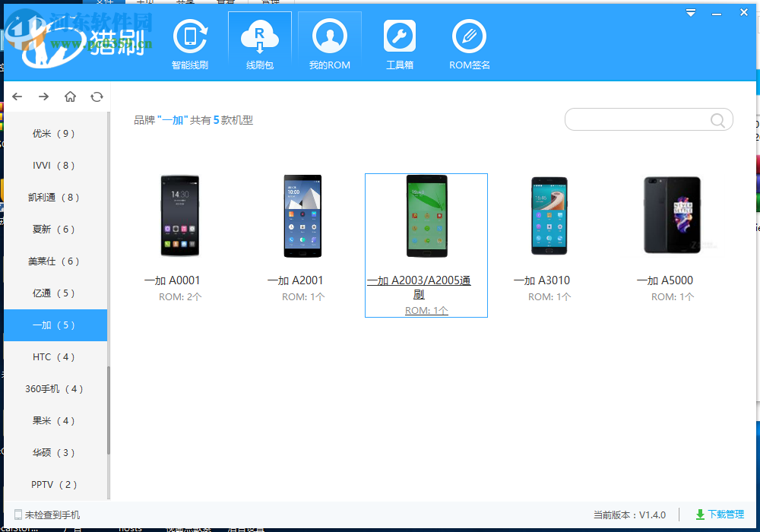760x532 pixels.
Task: Click 未检查到手机 status text
Action: tap(52, 515)
